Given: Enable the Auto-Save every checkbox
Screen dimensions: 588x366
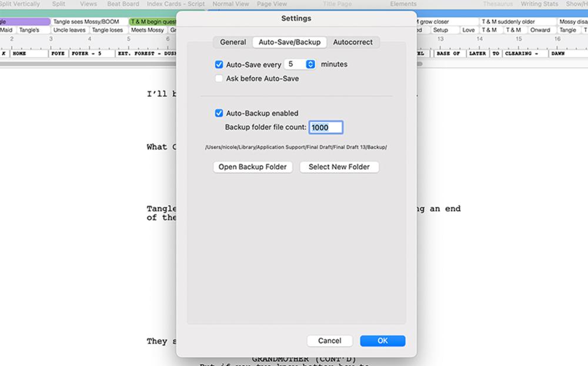Looking at the screenshot, I should pyautogui.click(x=219, y=65).
